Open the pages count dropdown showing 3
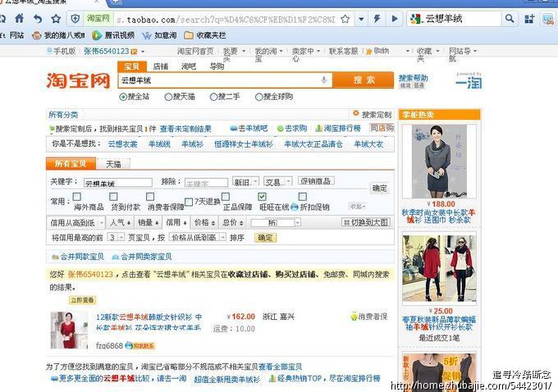 point(116,237)
